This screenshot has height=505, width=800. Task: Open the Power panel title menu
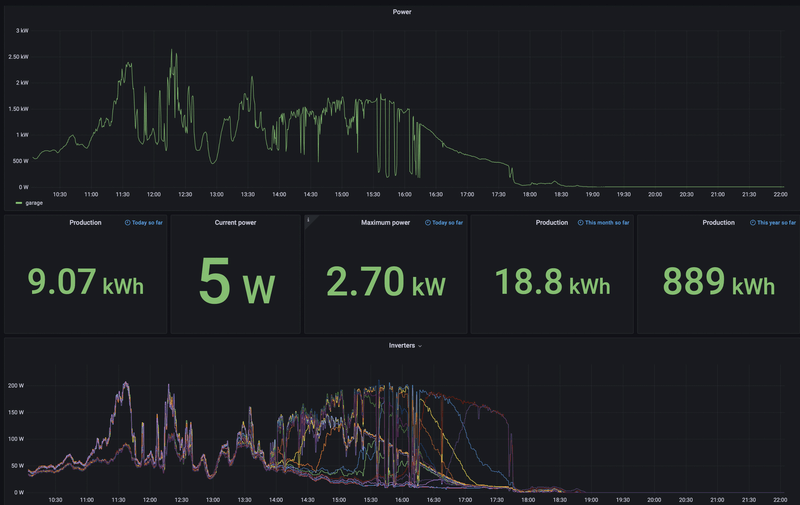[402, 12]
